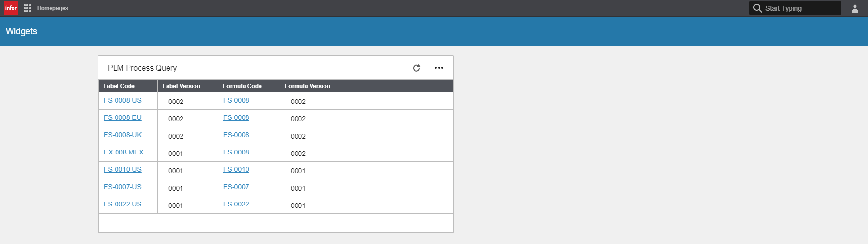Refresh the PLM Process Query widget
This screenshot has width=868, height=244.
[x=416, y=68]
